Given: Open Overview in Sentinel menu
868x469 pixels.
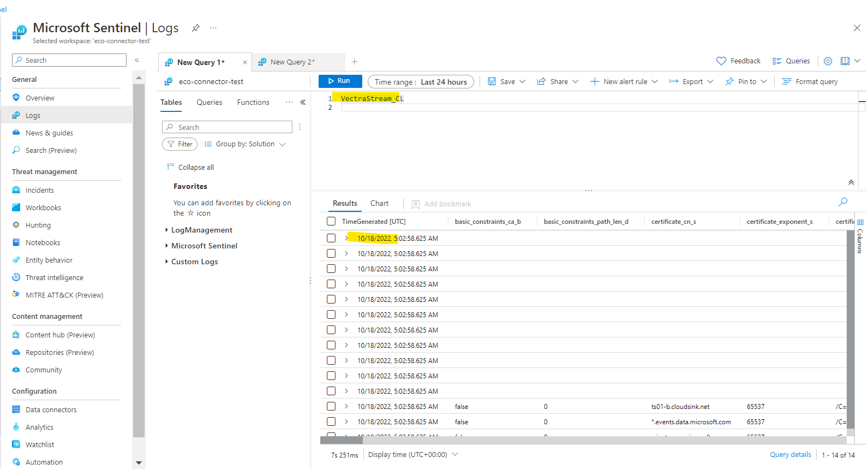Looking at the screenshot, I should 40,98.
